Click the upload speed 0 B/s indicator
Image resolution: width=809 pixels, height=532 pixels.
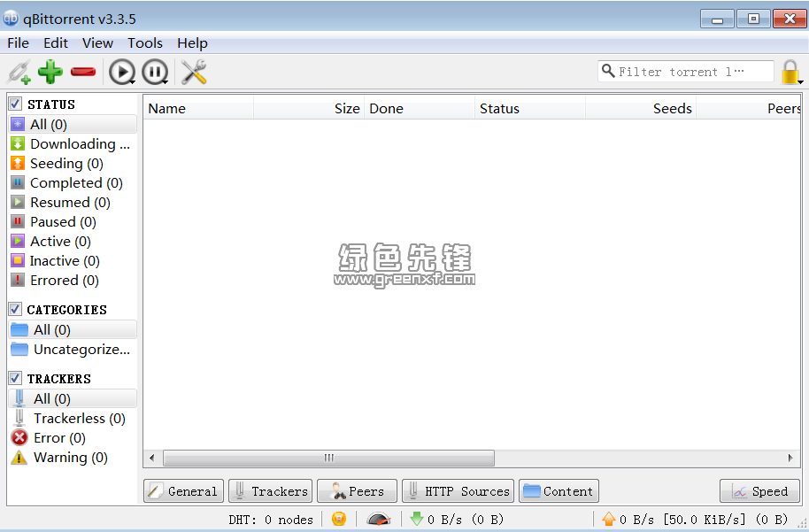click(x=695, y=519)
